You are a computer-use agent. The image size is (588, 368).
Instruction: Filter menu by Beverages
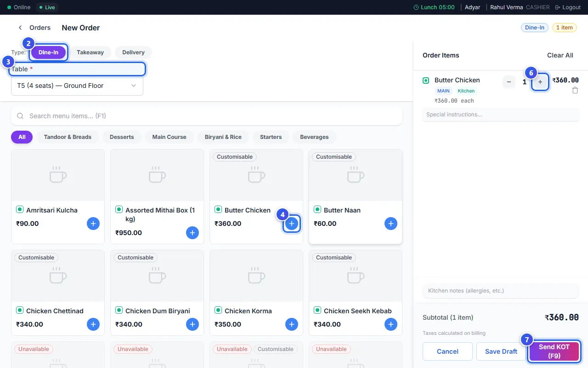pos(314,137)
